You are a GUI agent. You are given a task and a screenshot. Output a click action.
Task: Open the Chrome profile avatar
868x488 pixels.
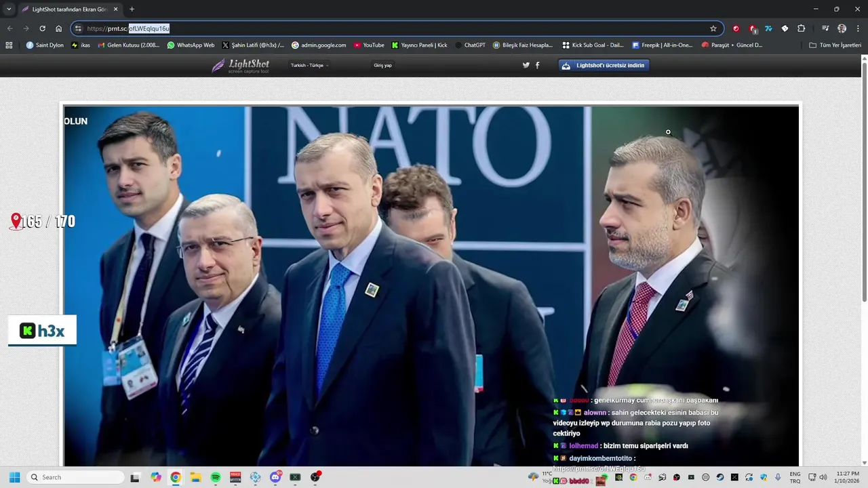coord(842,28)
